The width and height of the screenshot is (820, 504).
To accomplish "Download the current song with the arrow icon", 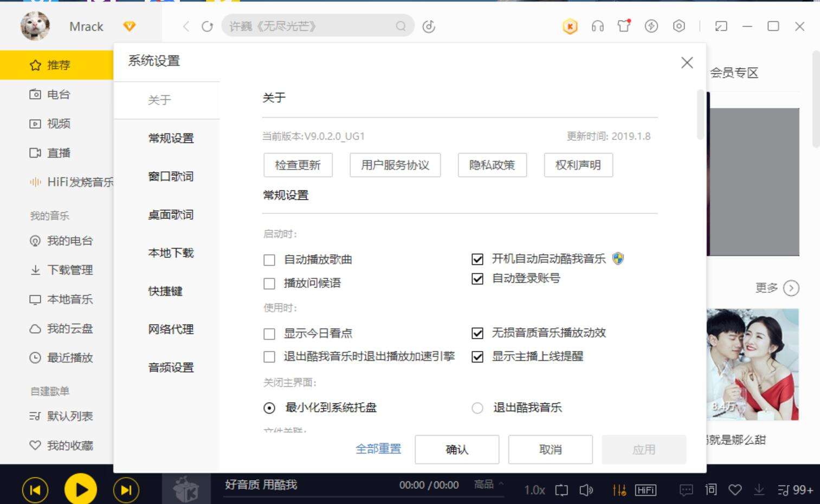I will [x=759, y=490].
